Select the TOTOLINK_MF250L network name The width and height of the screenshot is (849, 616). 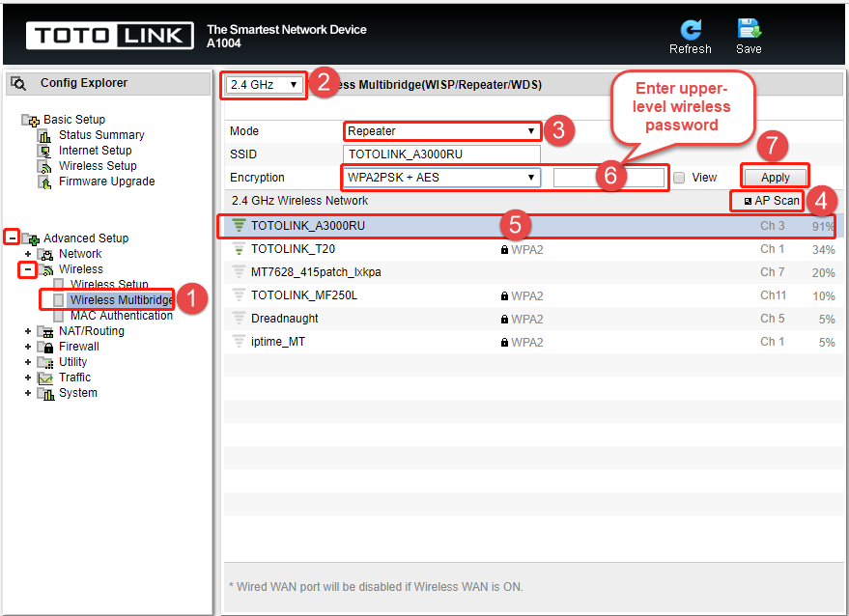pos(304,295)
